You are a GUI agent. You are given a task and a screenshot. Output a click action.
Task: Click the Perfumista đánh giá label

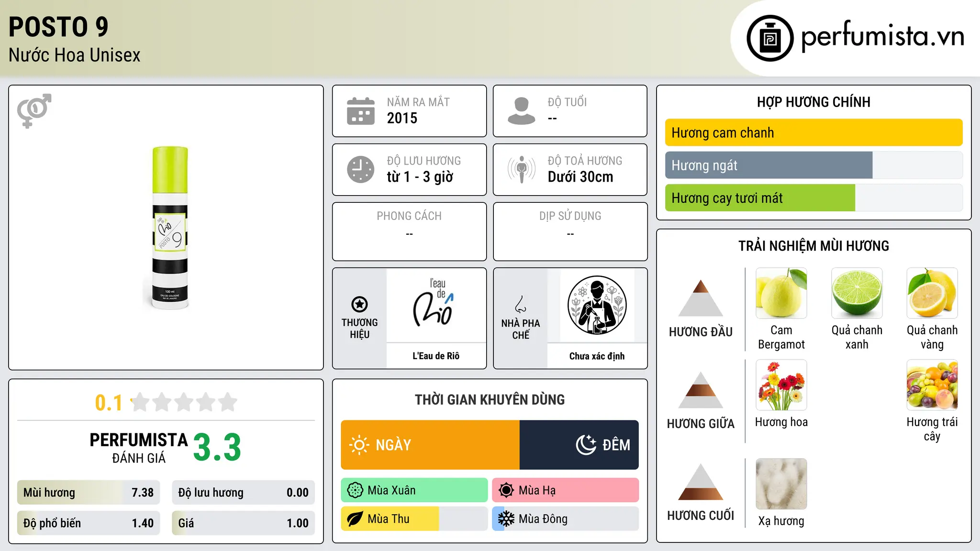139,447
